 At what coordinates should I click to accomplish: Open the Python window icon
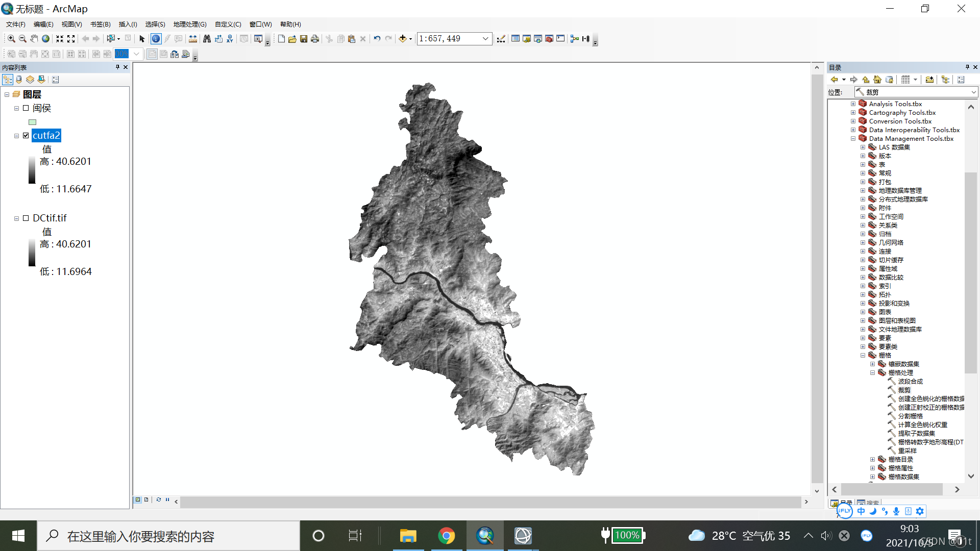point(560,39)
